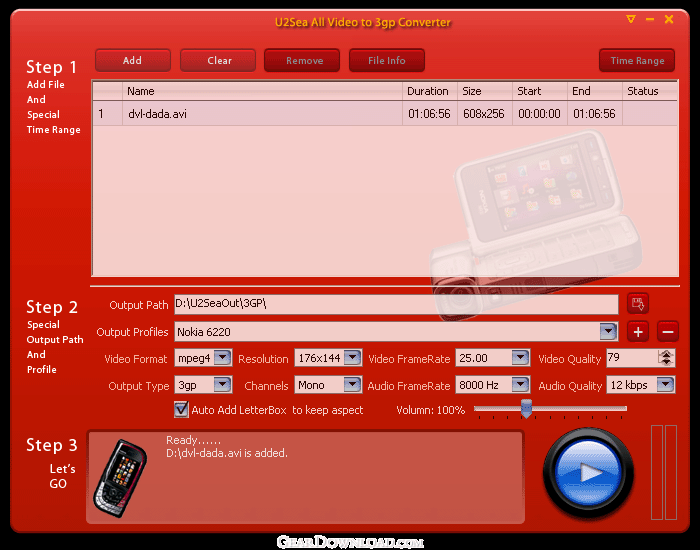Open the Output Type dropdown
This screenshot has width=700, height=550.
click(x=222, y=384)
